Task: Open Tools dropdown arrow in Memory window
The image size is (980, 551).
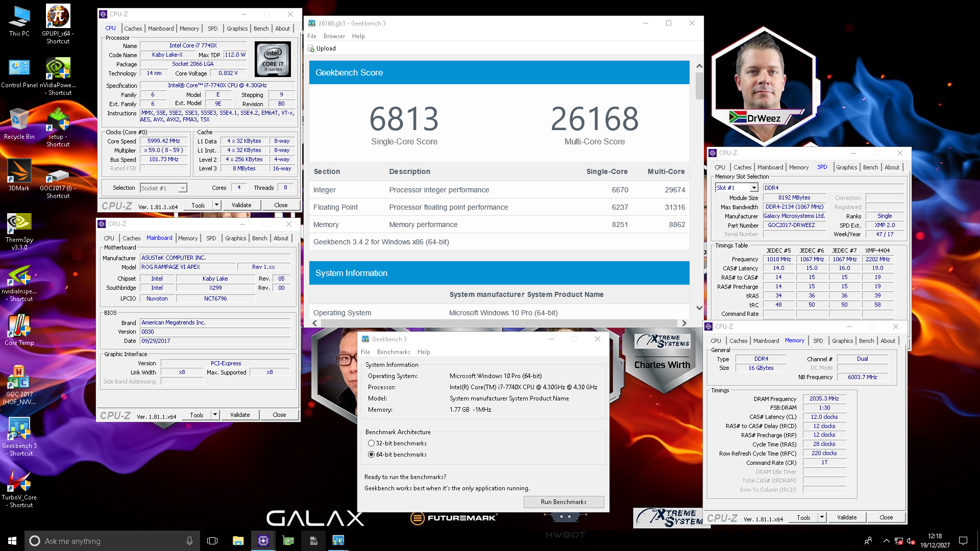Action: coord(822,517)
